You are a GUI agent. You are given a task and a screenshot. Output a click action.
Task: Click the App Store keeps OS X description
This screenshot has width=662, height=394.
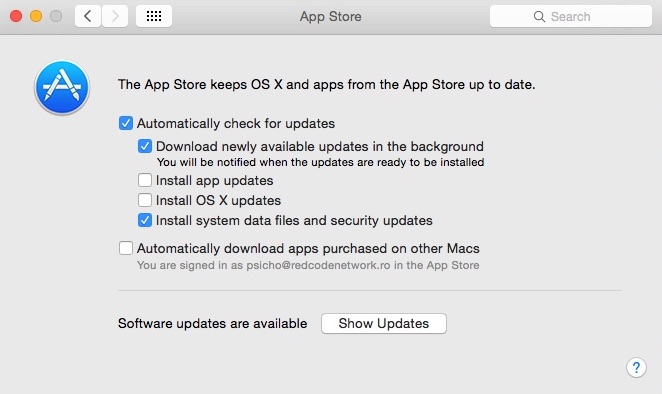click(326, 84)
